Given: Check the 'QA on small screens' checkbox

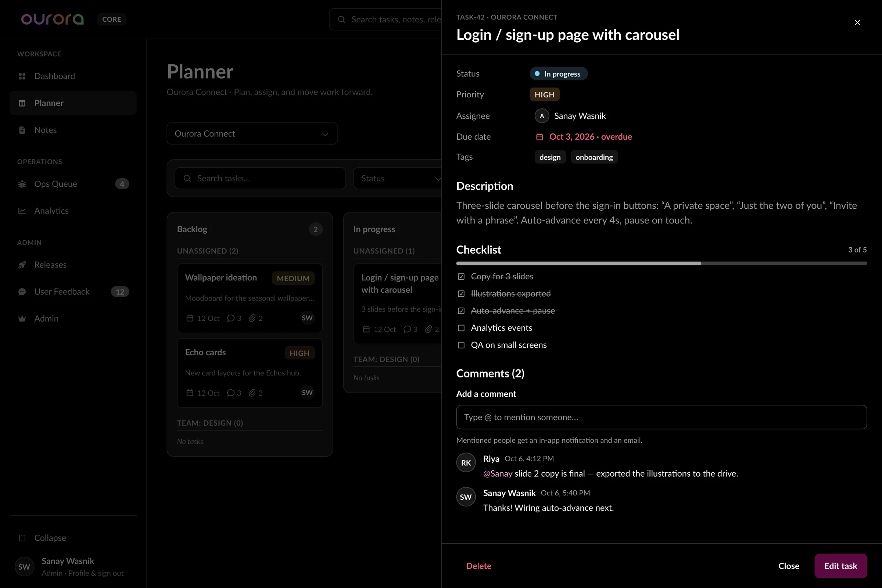Looking at the screenshot, I should 461,345.
